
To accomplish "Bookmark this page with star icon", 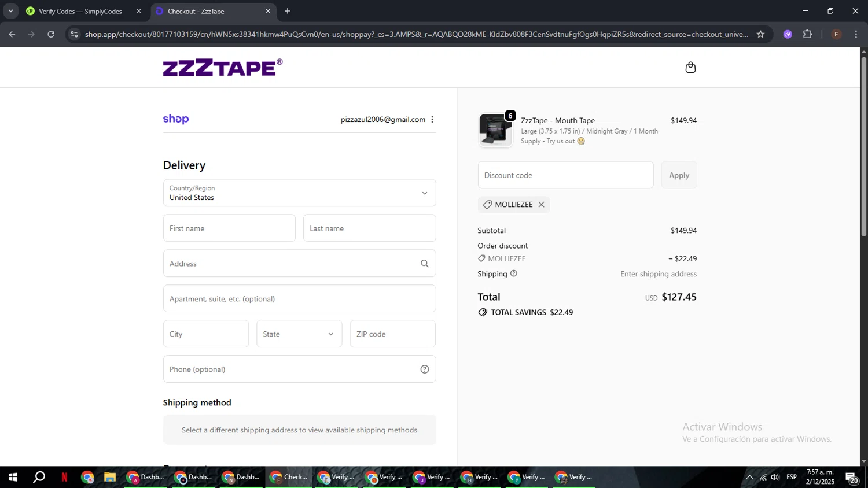I will (760, 34).
